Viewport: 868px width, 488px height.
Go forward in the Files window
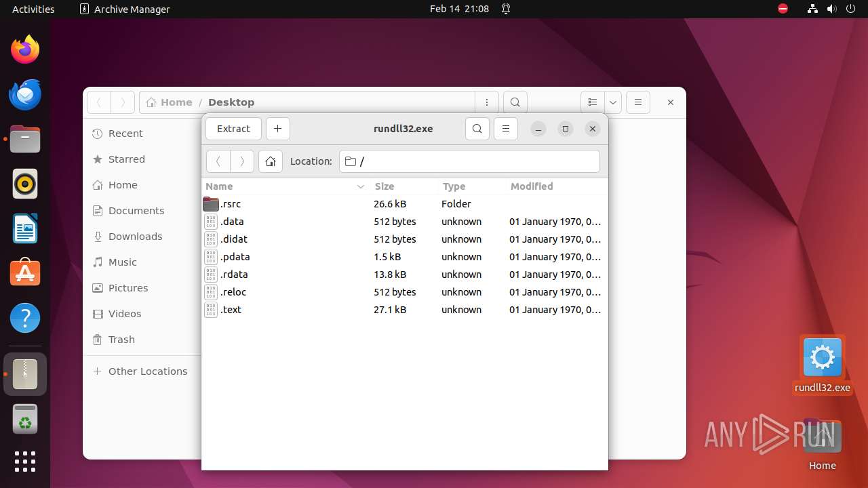[x=123, y=102]
